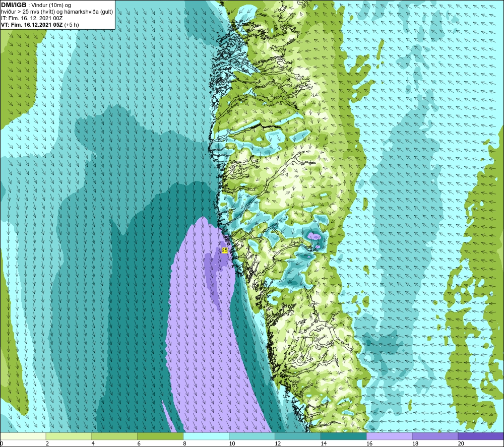The image size is (504, 447).
Task: Click the legend value label 16
Action: tap(369, 444)
